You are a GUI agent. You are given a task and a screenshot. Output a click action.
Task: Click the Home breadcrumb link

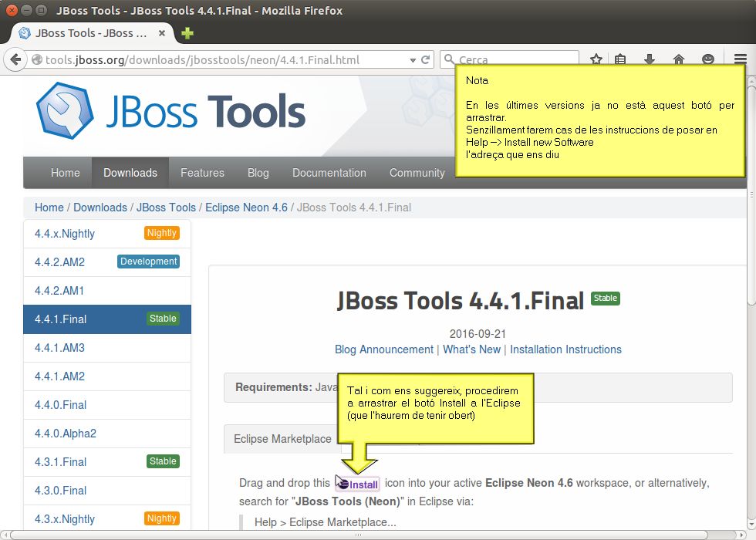point(49,208)
